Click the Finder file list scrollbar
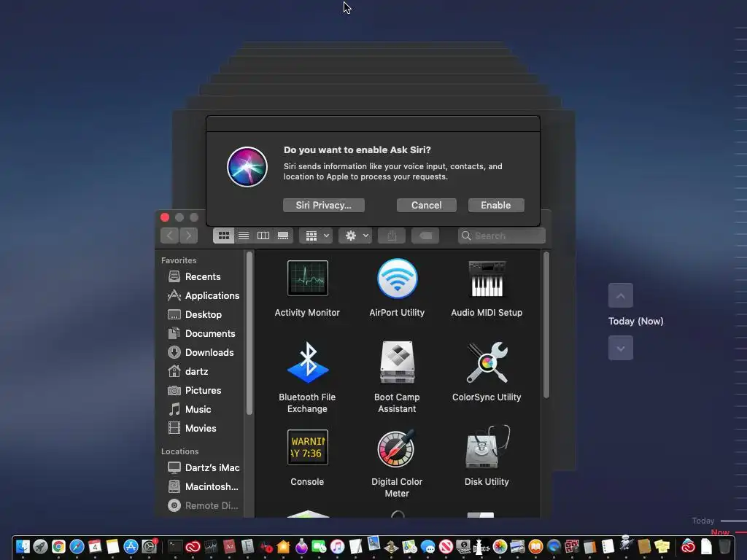 click(x=546, y=324)
